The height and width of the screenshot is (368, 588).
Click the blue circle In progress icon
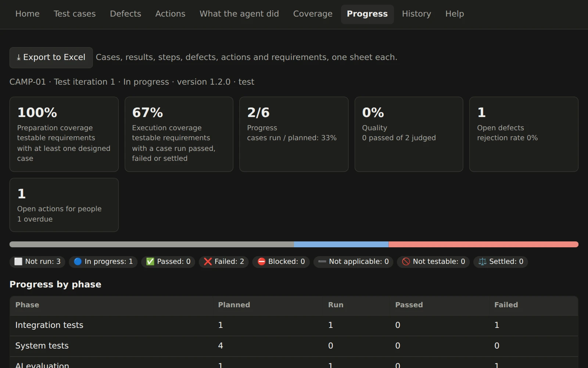coord(78,262)
